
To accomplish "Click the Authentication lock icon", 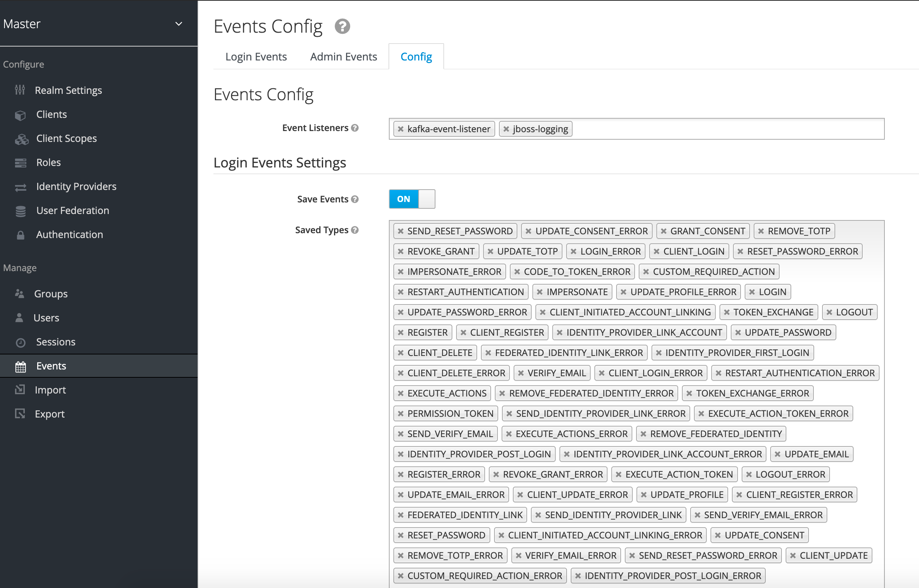I will [20, 234].
